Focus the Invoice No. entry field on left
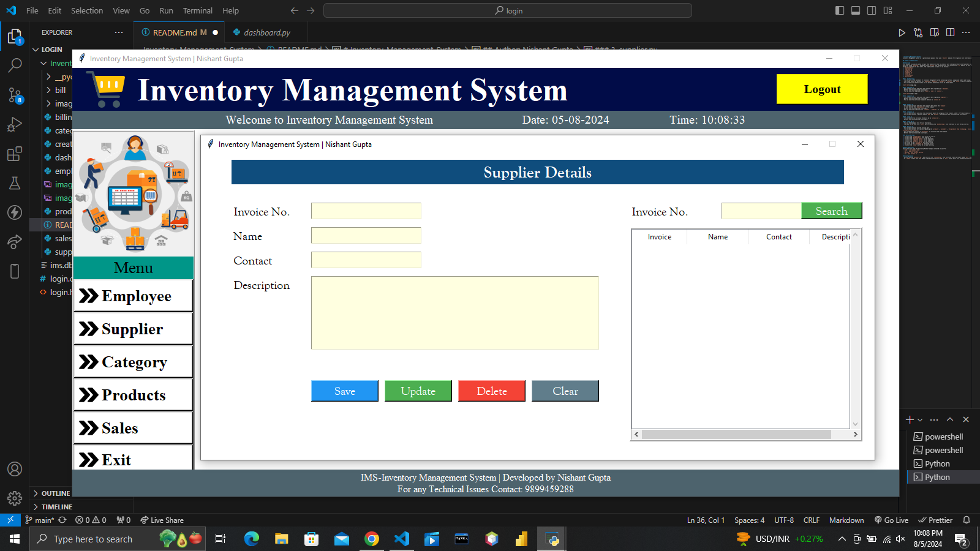Screen dimensions: 980x551 pos(366,211)
